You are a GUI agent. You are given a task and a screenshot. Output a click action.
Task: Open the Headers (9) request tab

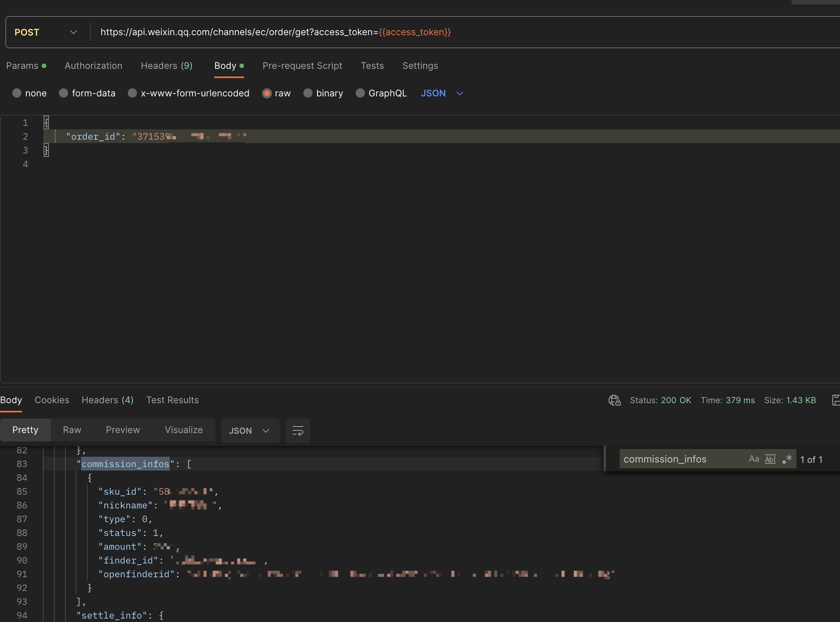[x=166, y=66]
